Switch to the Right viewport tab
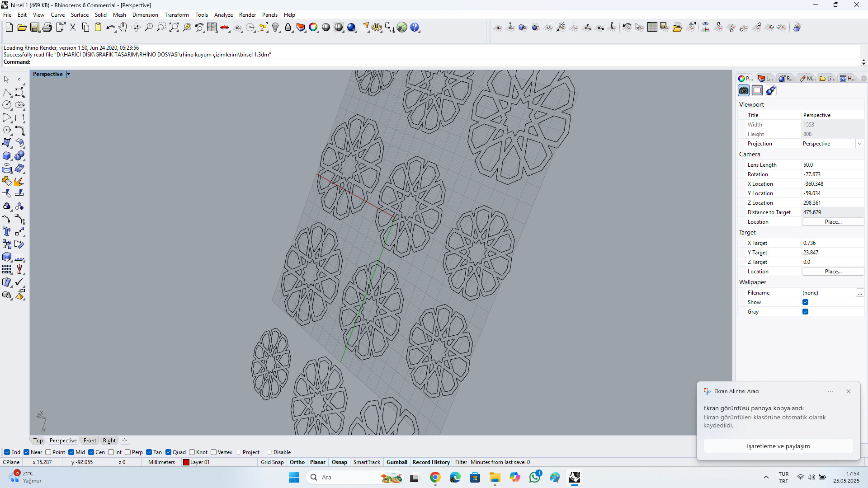868x488 pixels. point(109,441)
